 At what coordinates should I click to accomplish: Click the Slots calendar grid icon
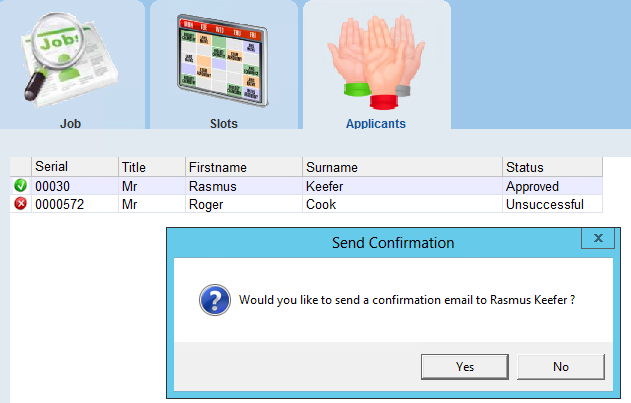(x=224, y=58)
